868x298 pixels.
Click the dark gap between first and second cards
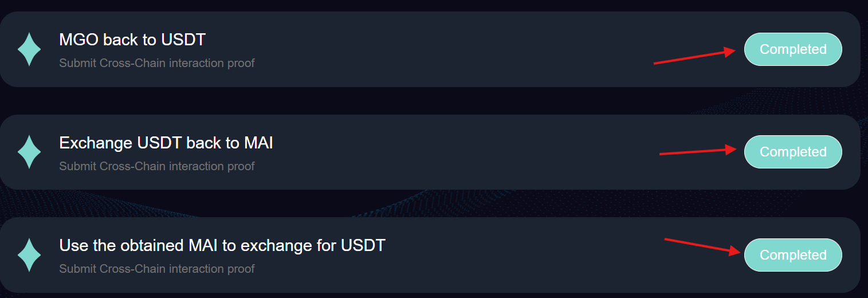(430, 101)
